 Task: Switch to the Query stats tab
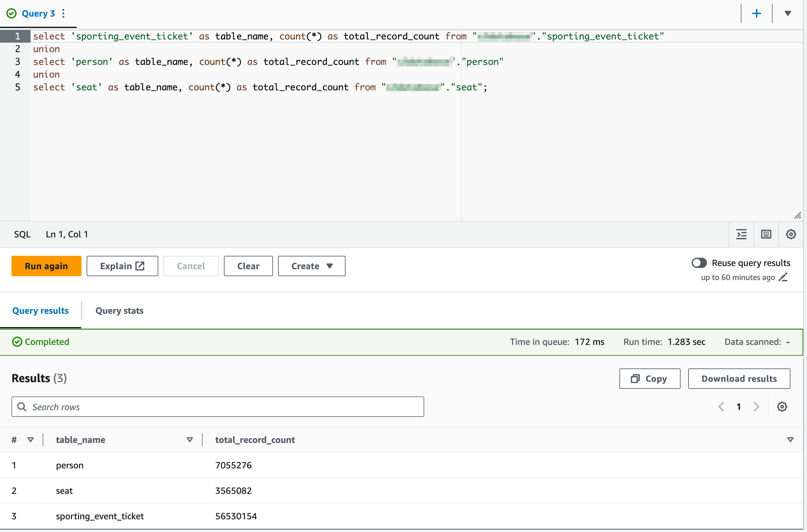pyautogui.click(x=119, y=311)
